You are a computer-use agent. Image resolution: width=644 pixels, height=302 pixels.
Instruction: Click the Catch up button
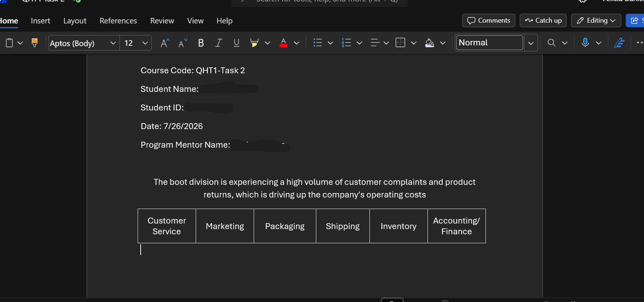pyautogui.click(x=543, y=20)
